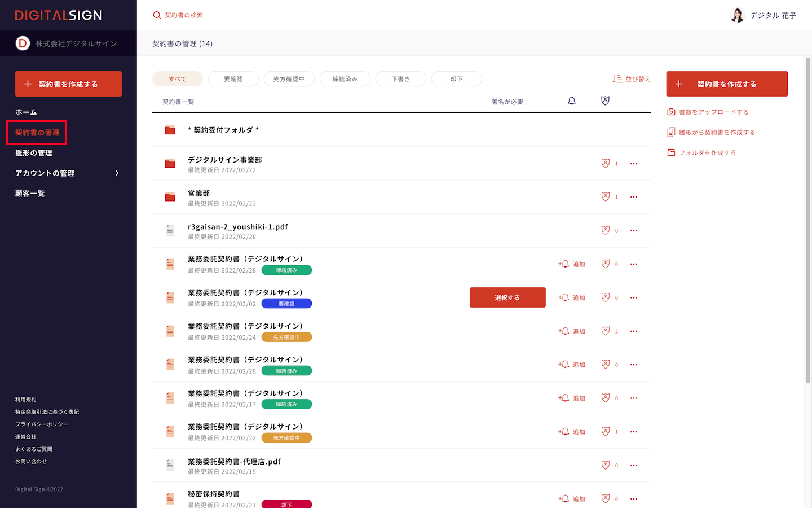Viewport: 812px width, 508px height.
Task: Click the page vertical scrollbar
Action: click(x=807, y=220)
